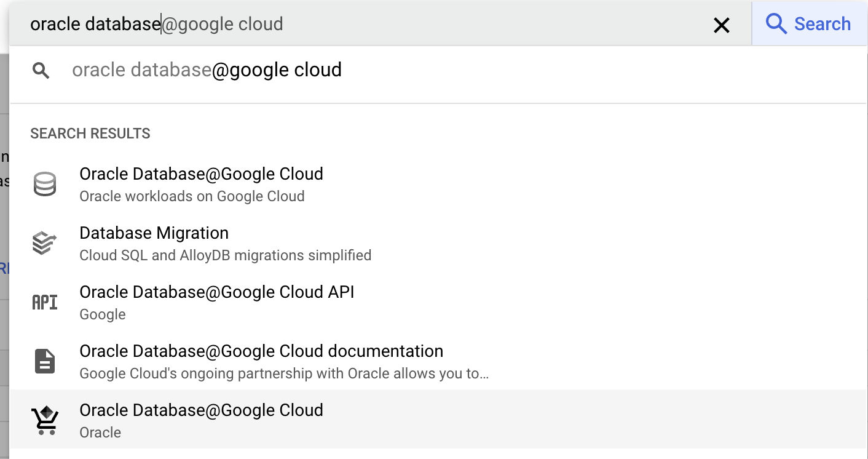Click the Database Migration stacked-layers icon
This screenshot has width=868, height=459.
click(x=45, y=243)
